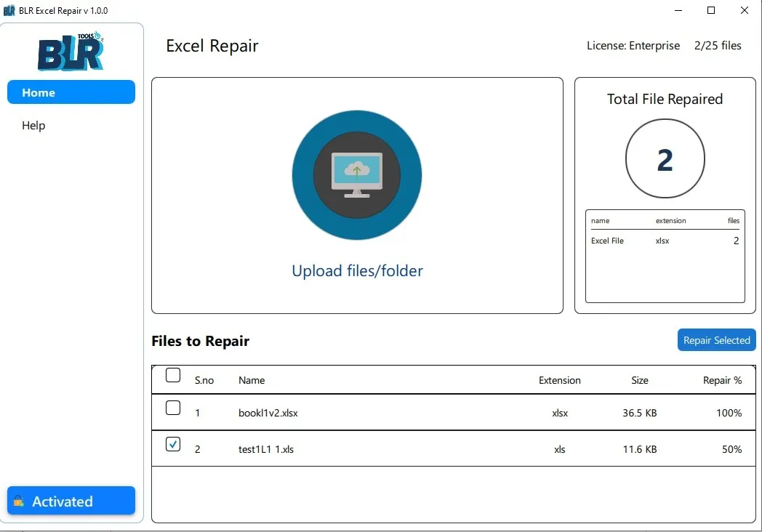This screenshot has width=762, height=532.
Task: Click the xlsx extension in summary table
Action: [662, 241]
